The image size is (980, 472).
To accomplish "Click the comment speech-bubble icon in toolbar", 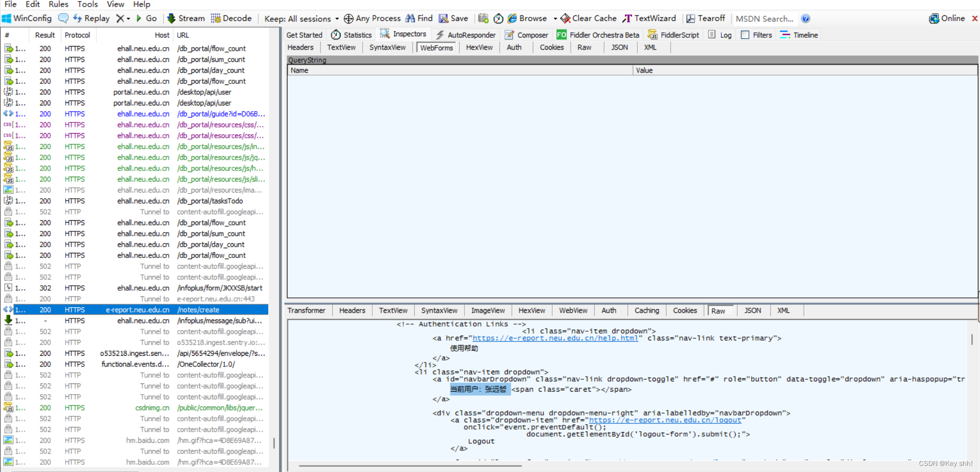I will 64,18.
